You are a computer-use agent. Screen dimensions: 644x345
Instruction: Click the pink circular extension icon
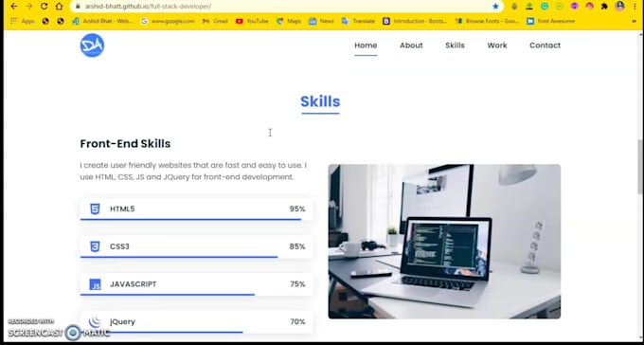pyautogui.click(x=589, y=7)
